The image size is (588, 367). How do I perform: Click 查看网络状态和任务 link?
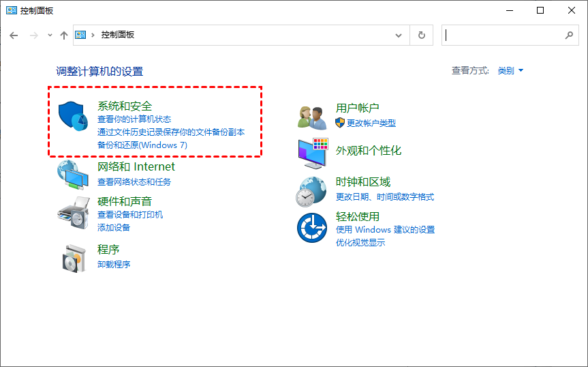pos(134,182)
